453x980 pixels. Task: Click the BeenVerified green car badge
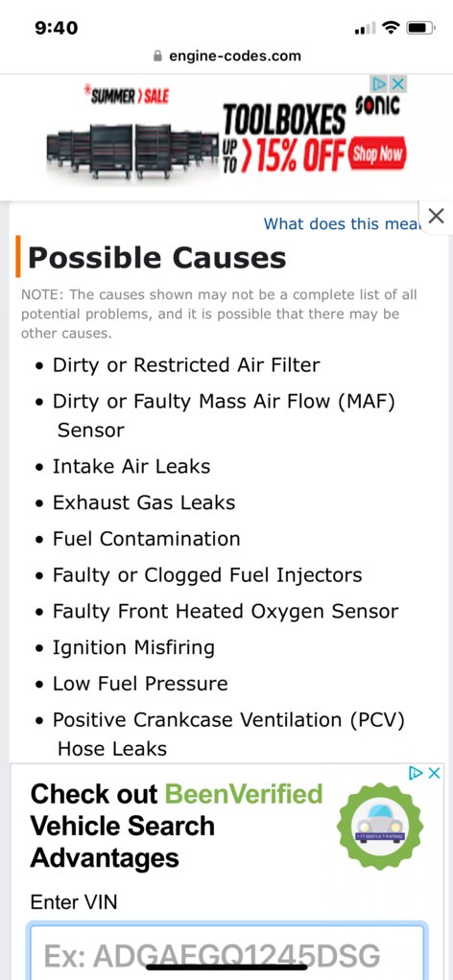[379, 826]
